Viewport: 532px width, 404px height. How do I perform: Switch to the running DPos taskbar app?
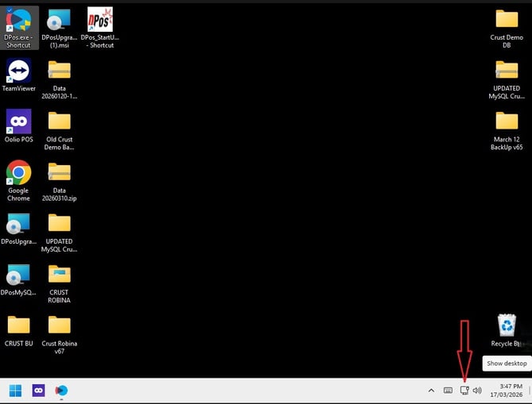pos(61,391)
